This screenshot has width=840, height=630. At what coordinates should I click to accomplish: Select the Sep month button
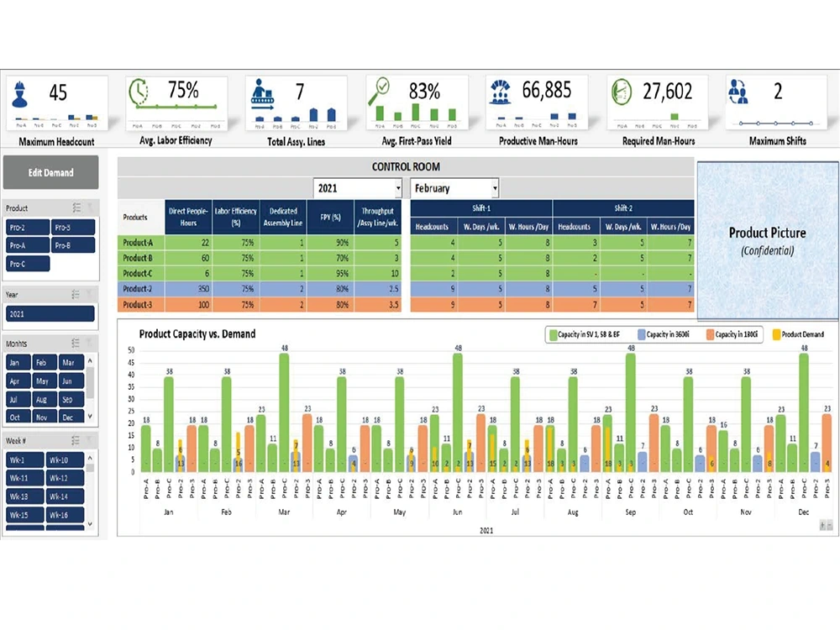(71, 399)
